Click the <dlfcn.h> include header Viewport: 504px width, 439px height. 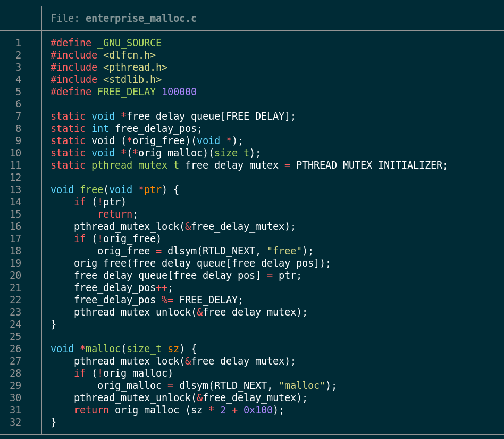click(x=129, y=55)
